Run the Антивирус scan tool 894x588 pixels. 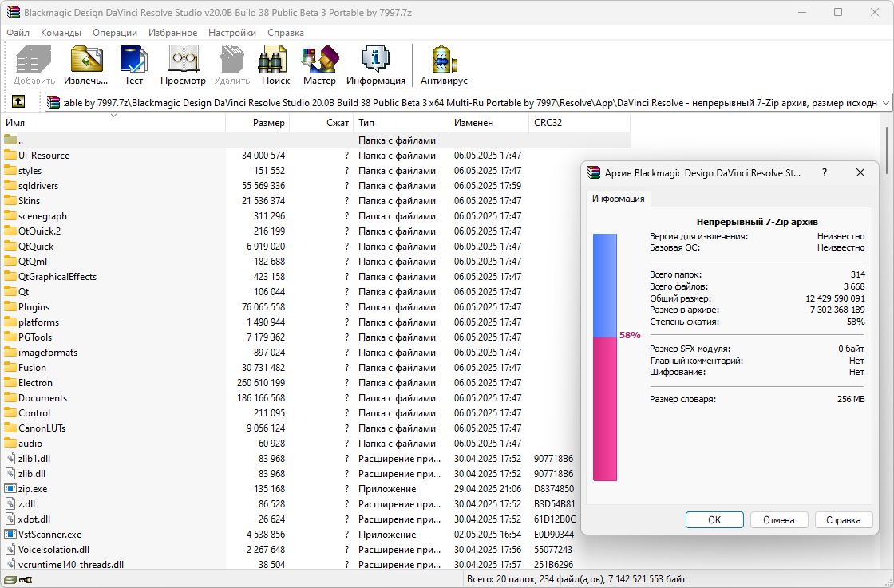click(444, 65)
